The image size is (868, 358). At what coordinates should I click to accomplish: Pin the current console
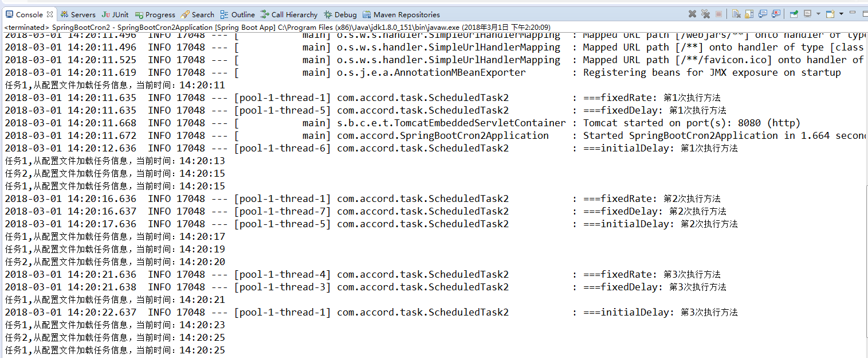tap(794, 14)
